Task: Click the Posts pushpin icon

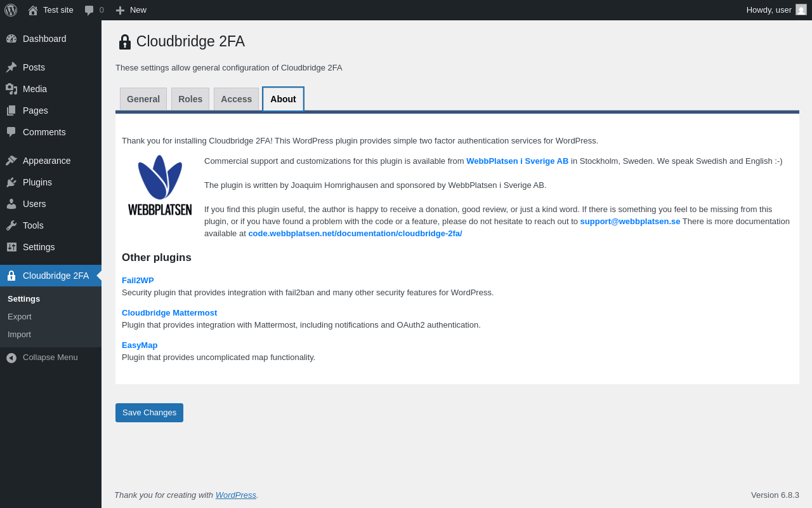Action: tap(11, 67)
